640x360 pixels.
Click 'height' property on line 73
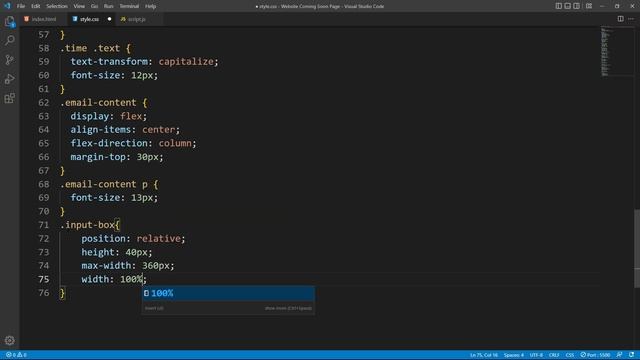98,252
